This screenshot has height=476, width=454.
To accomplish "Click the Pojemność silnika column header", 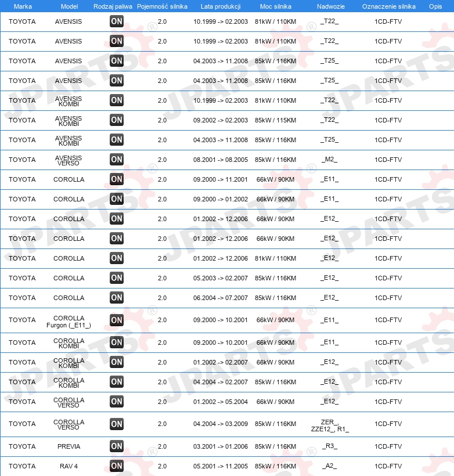I will (x=162, y=6).
